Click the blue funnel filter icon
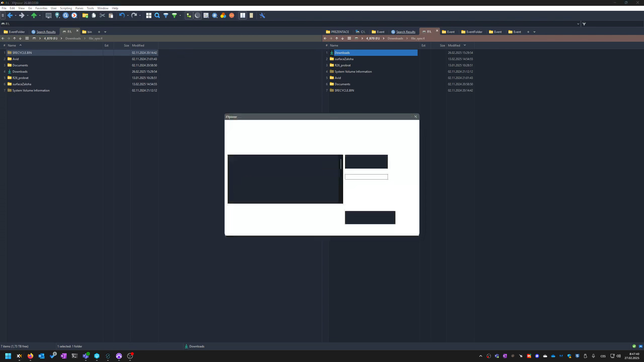Viewport: 644px width, 362px height. [x=166, y=16]
